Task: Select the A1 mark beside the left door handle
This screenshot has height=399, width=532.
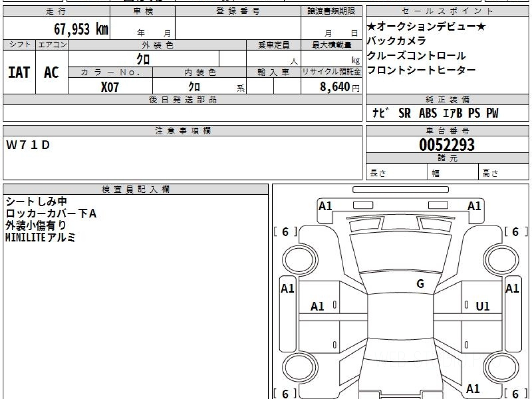Action: click(317, 306)
